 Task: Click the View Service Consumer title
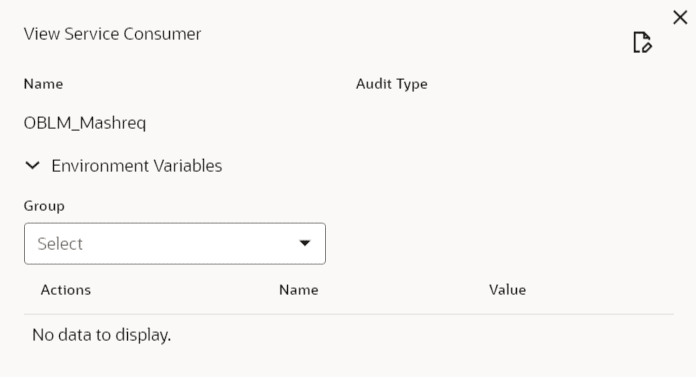click(x=112, y=34)
